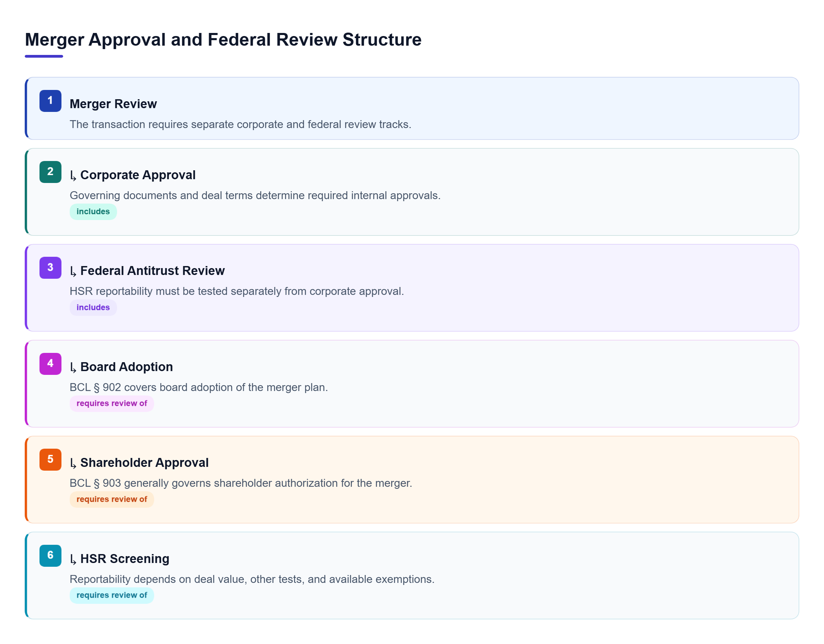Click text 'Reportability depends on deal value'

tap(158, 579)
